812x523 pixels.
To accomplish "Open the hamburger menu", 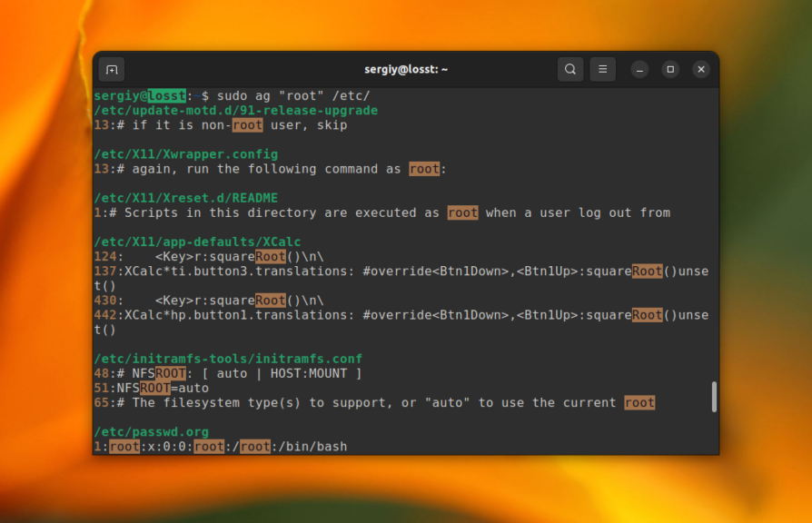I will [x=603, y=69].
